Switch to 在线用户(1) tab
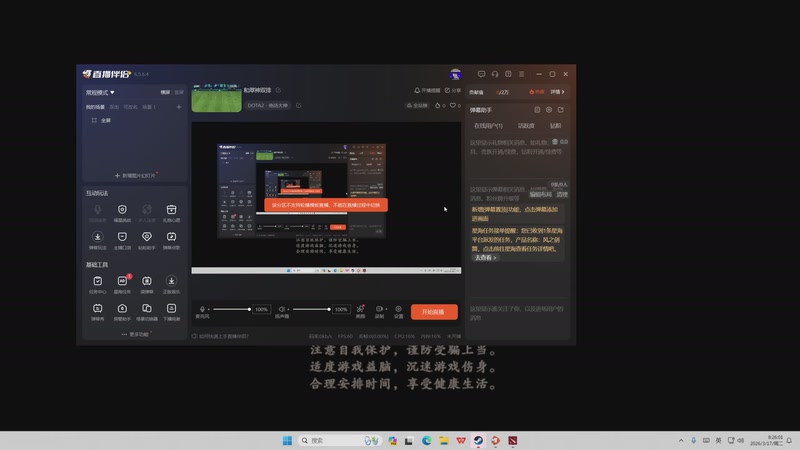The image size is (800, 450). (488, 126)
